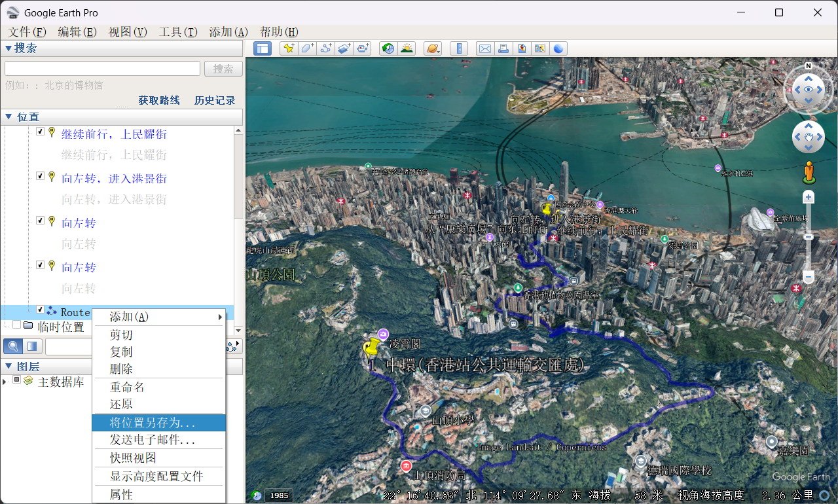The width and height of the screenshot is (838, 504).
Task: Click the 获取路线 link
Action: 159,100
